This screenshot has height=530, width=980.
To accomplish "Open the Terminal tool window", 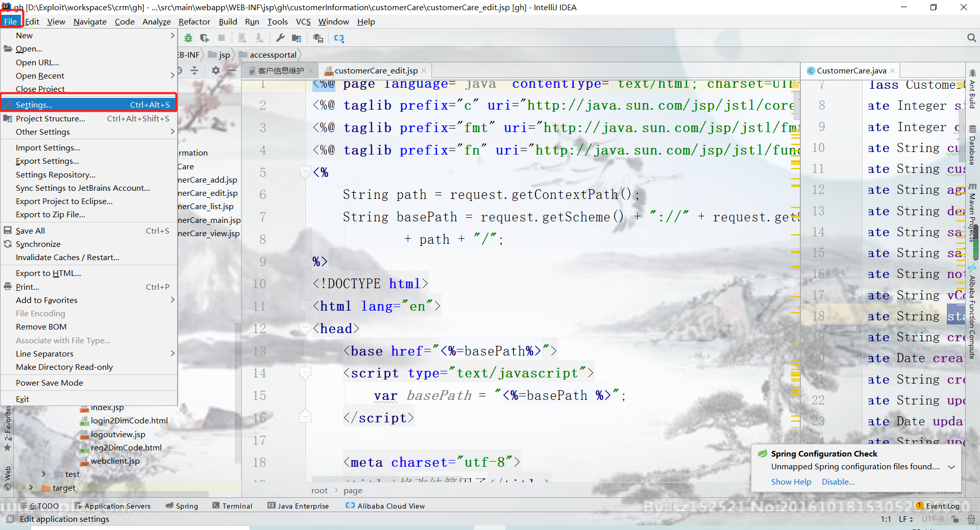I will (232, 506).
